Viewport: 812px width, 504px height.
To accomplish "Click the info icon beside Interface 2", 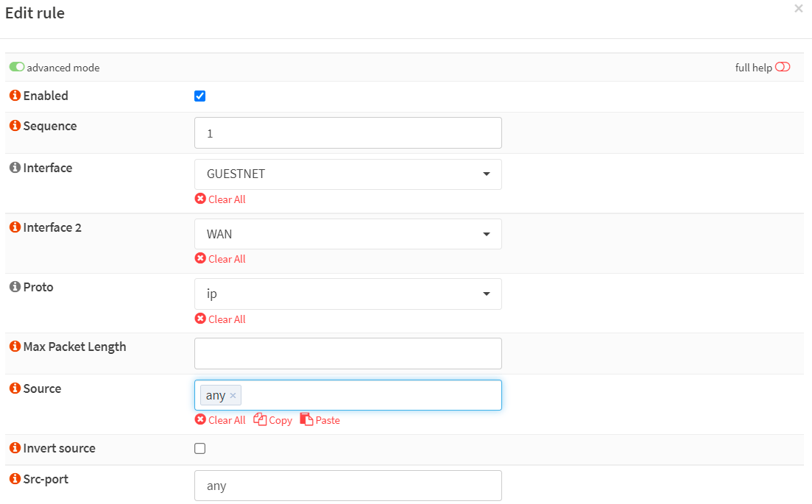I will click(15, 227).
